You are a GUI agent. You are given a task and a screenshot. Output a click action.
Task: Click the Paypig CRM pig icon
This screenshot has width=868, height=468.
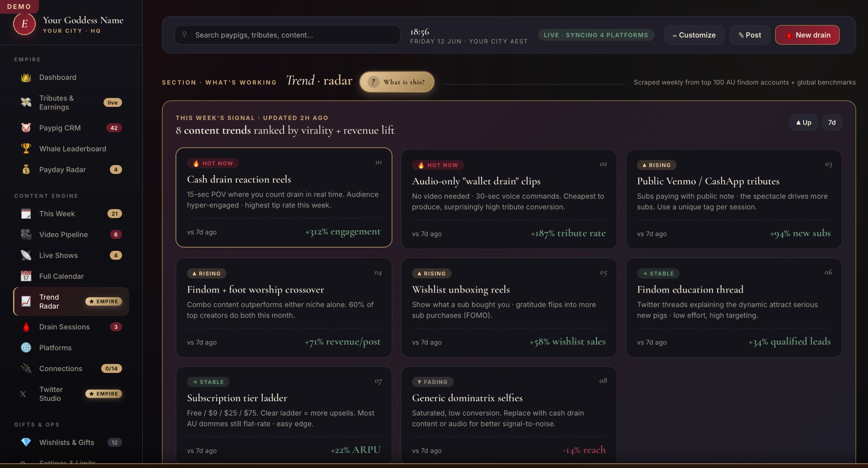(x=26, y=128)
